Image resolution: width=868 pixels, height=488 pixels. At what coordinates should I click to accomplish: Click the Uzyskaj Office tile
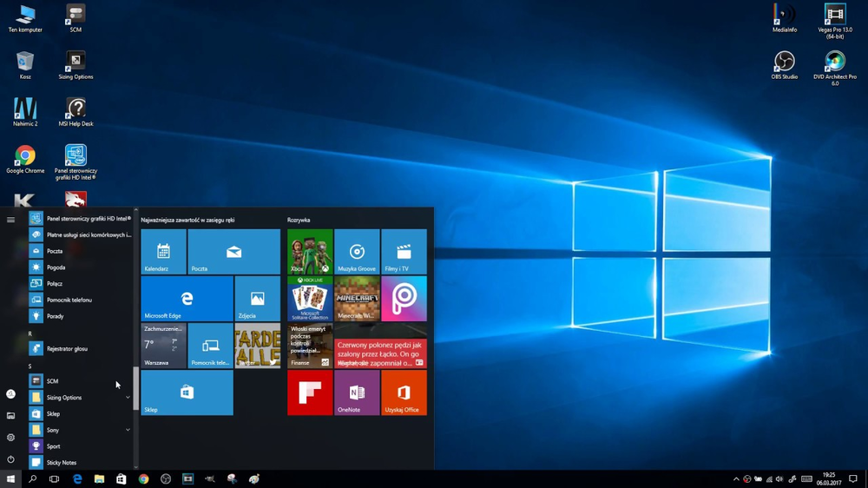[404, 392]
